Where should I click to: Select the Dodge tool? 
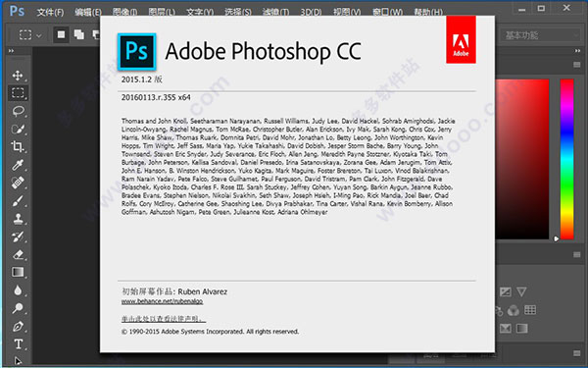[x=18, y=308]
